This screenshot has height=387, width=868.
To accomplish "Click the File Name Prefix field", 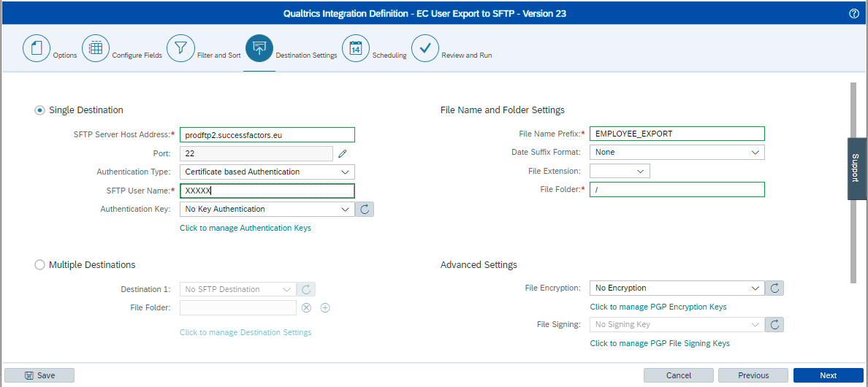I will [677, 134].
